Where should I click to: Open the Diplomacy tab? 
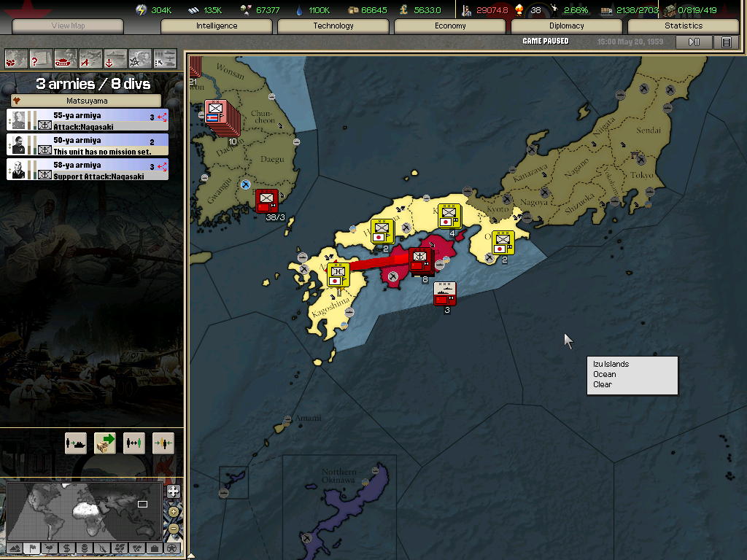click(567, 26)
